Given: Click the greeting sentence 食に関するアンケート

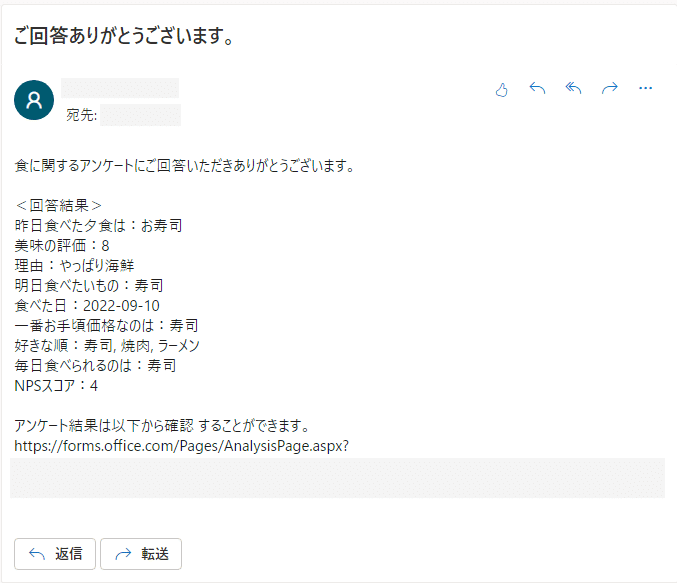Looking at the screenshot, I should 185,165.
